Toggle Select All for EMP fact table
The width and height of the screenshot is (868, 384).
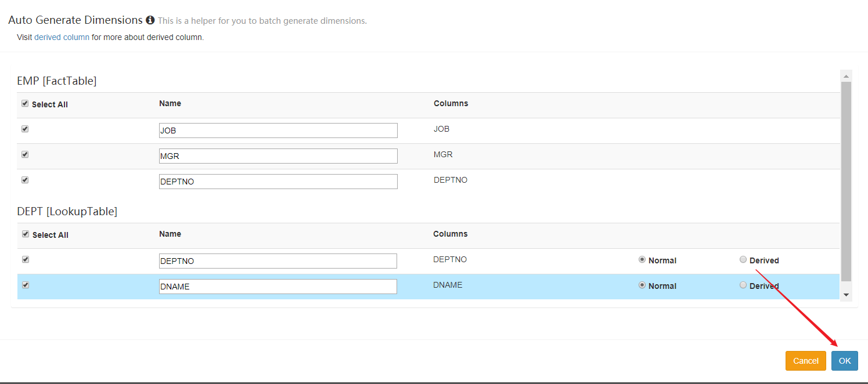click(x=25, y=104)
